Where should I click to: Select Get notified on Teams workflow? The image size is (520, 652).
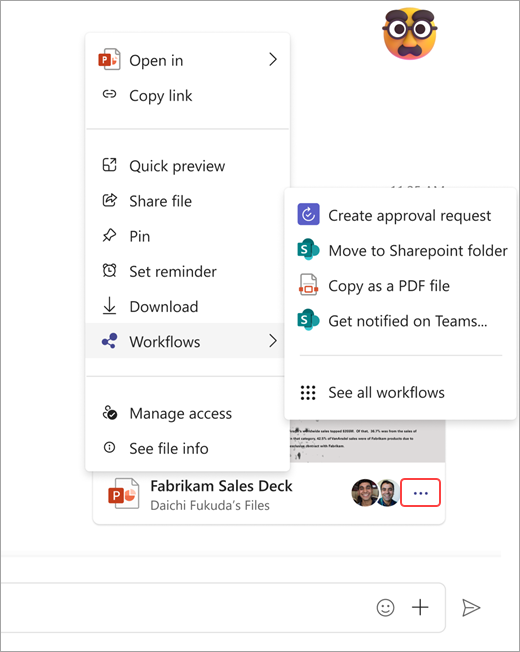coord(400,320)
